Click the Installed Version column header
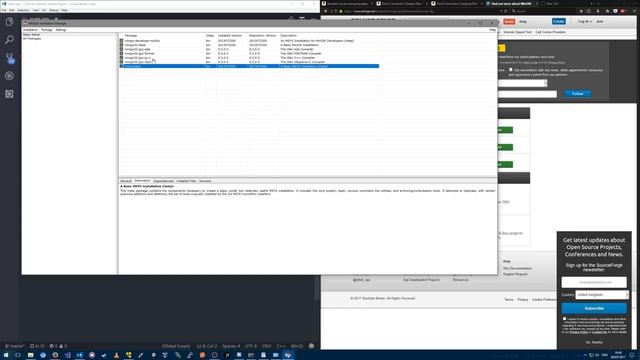The image size is (640, 360). click(x=230, y=36)
